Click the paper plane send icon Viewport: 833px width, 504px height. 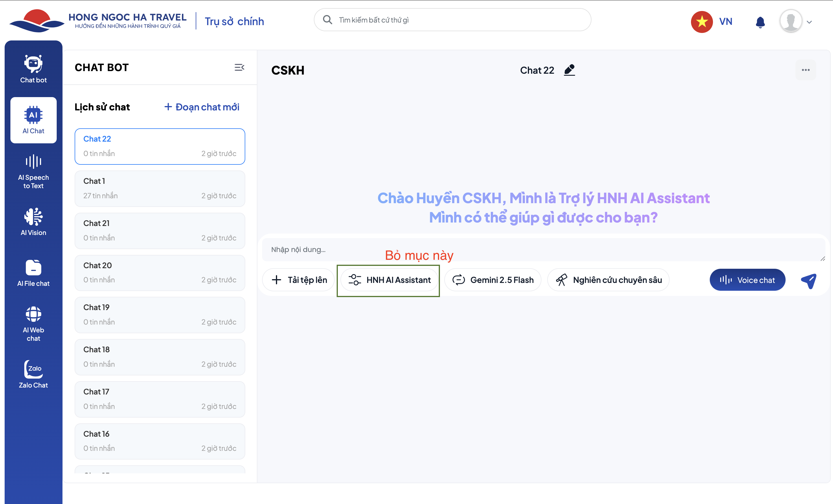809,280
